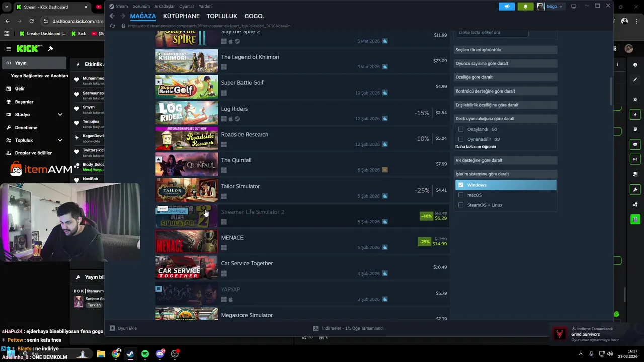The width and height of the screenshot is (644, 362).
Task: Expand Oyuncu sayısına göre daralt section
Action: [506, 63]
